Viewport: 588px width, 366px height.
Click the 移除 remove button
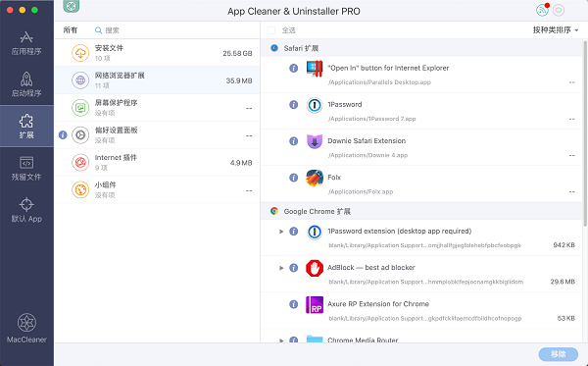click(x=559, y=354)
